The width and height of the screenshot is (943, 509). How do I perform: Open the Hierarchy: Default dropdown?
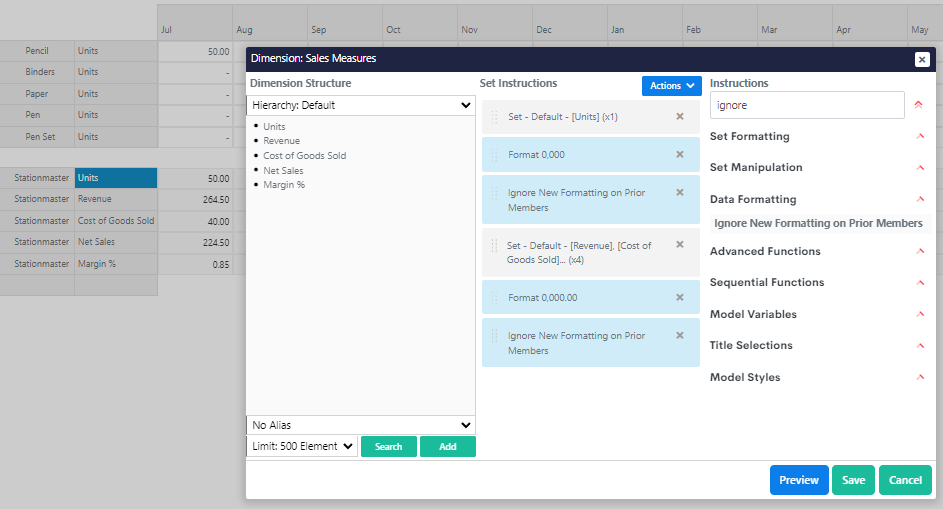point(360,105)
